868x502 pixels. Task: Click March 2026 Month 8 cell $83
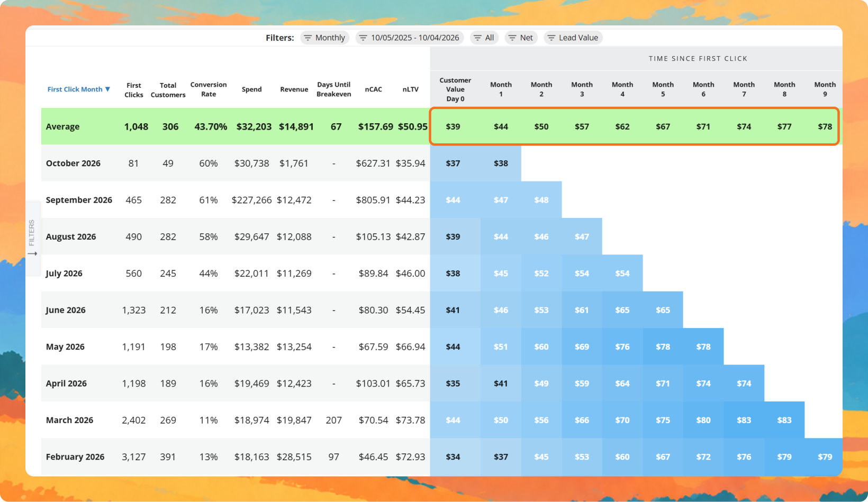coord(784,421)
